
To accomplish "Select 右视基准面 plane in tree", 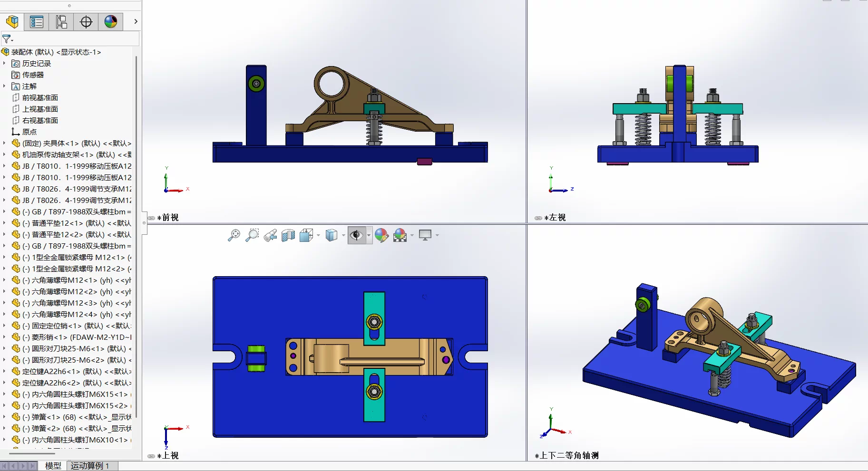I will [40, 120].
